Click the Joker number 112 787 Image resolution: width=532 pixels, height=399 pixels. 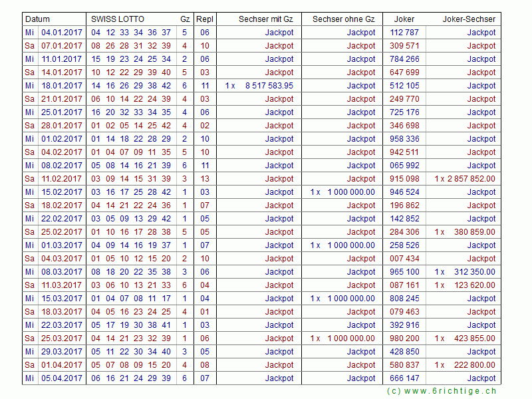coord(404,33)
